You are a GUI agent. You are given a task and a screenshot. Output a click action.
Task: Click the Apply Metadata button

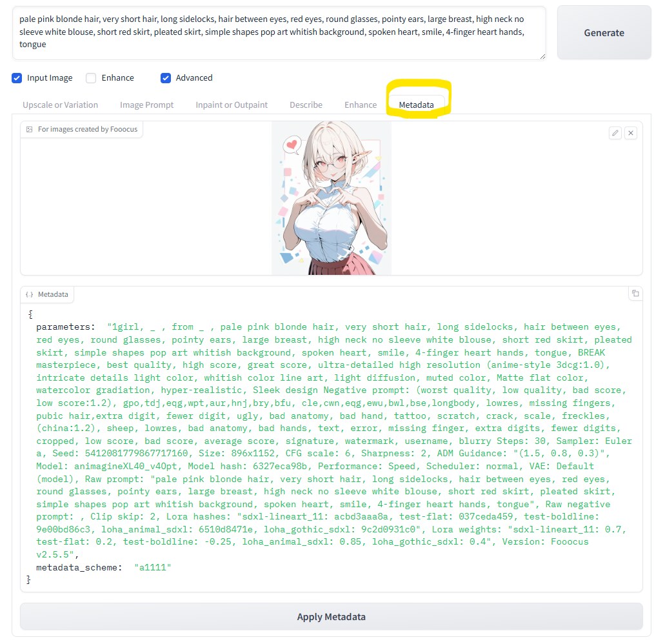331,617
